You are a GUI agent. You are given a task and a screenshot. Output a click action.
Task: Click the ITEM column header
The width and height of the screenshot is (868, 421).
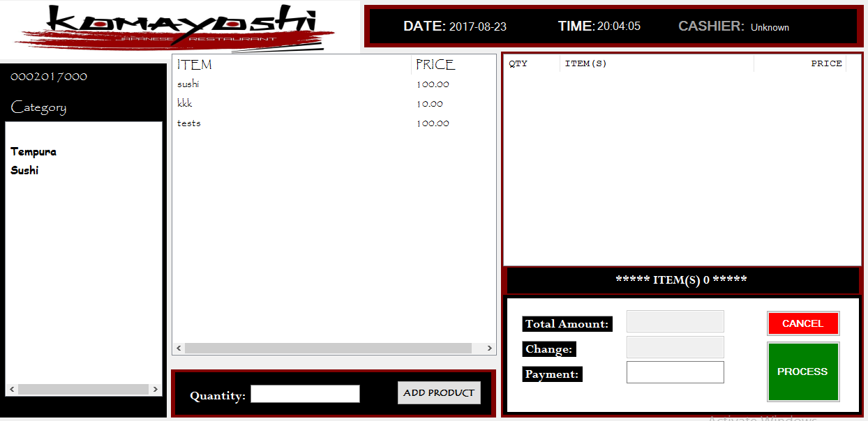195,65
